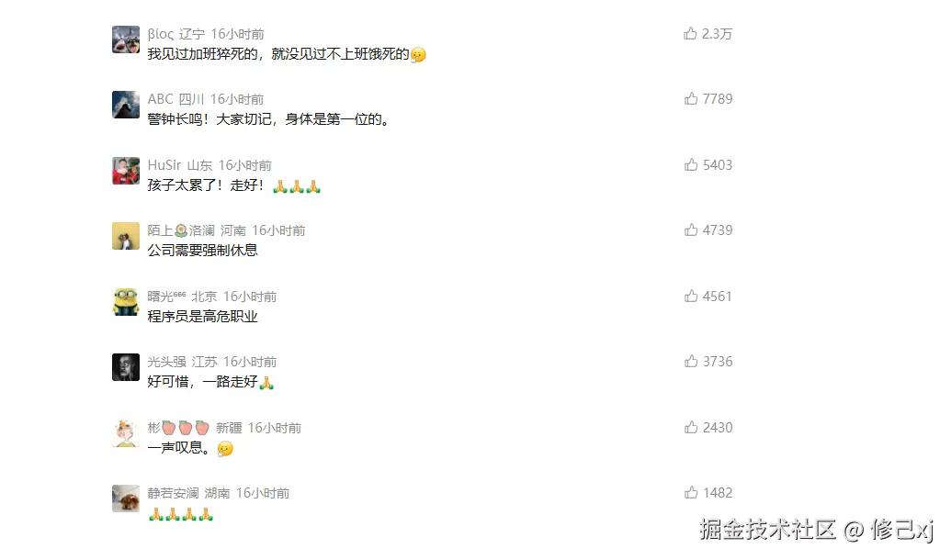Viewport: 951px width, 560px height.
Task: Like the comment showing 4739 likes
Action: (691, 230)
